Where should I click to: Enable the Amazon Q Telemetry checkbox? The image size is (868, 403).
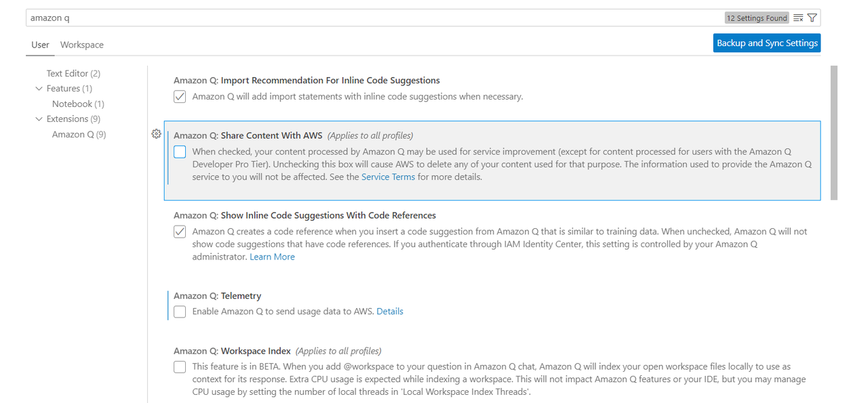point(180,312)
